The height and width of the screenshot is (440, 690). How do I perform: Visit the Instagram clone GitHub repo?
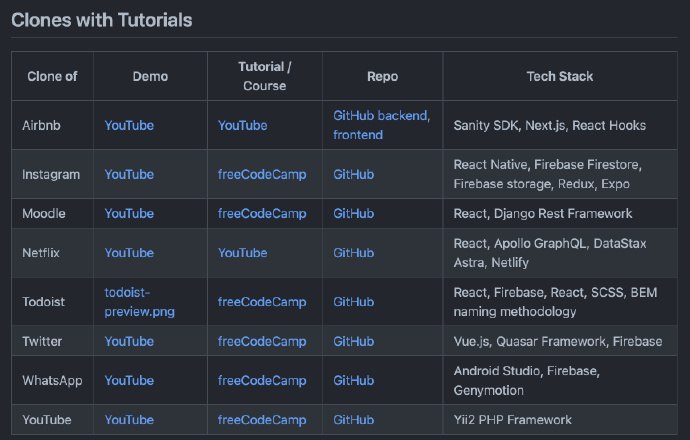(353, 174)
